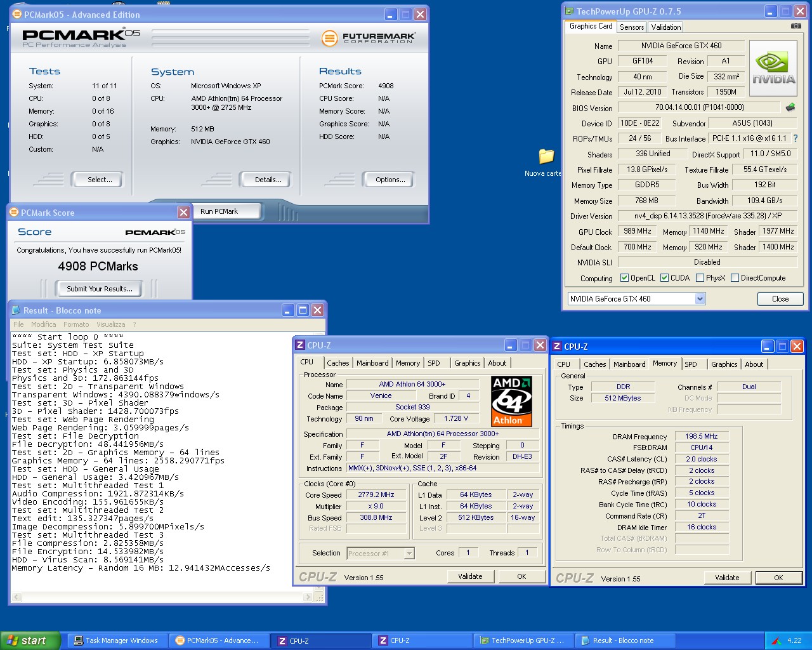Click the Details... button under System

click(266, 180)
